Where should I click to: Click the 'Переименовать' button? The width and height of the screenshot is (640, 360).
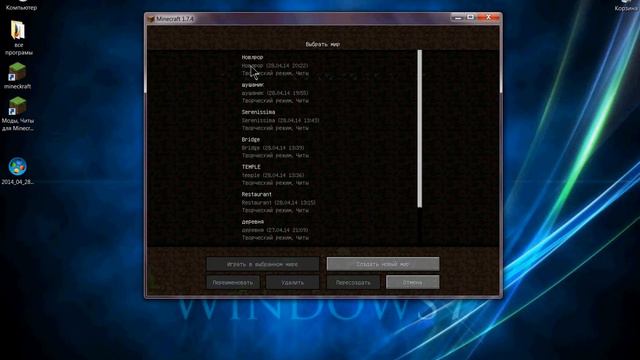click(233, 282)
